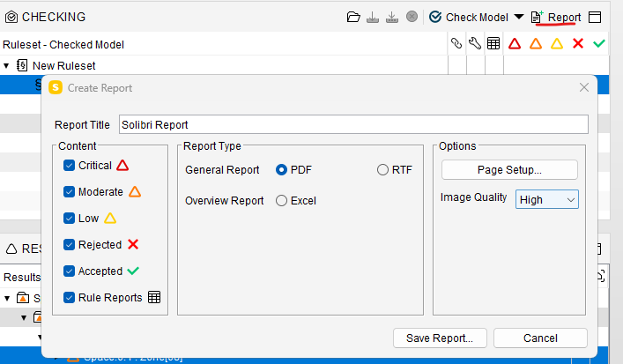Click the green checkmark accepted header icon
The image size is (623, 364).
599,43
